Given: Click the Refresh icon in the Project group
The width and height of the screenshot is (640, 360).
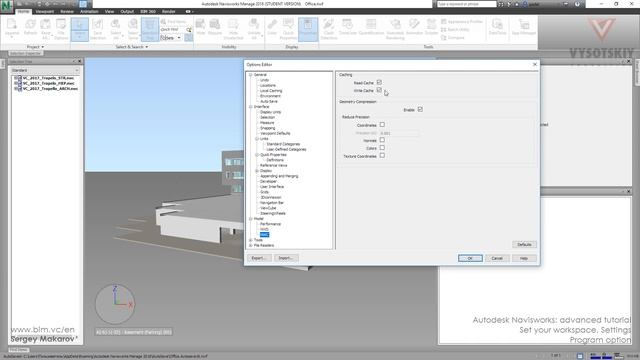Looking at the screenshot, I should (30, 28).
